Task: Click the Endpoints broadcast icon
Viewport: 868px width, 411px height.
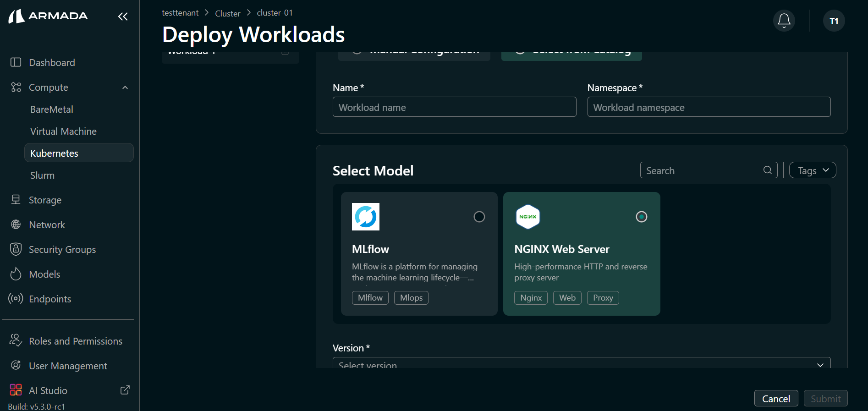Action: 16,299
